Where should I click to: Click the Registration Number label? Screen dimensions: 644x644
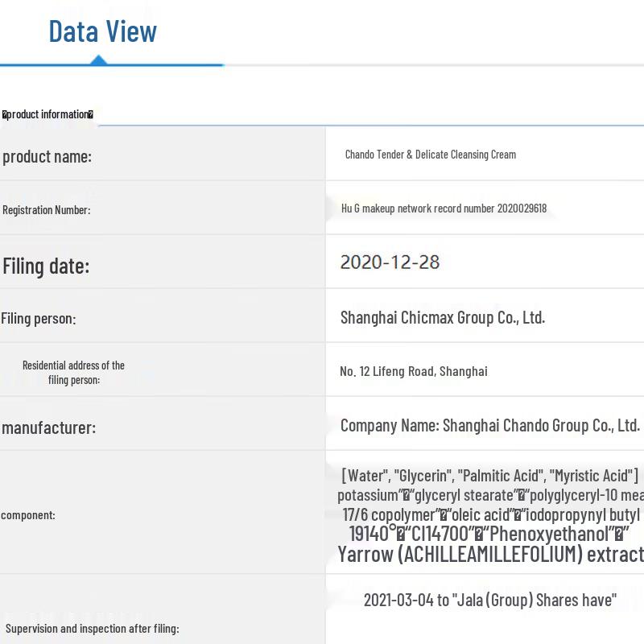coord(46,210)
